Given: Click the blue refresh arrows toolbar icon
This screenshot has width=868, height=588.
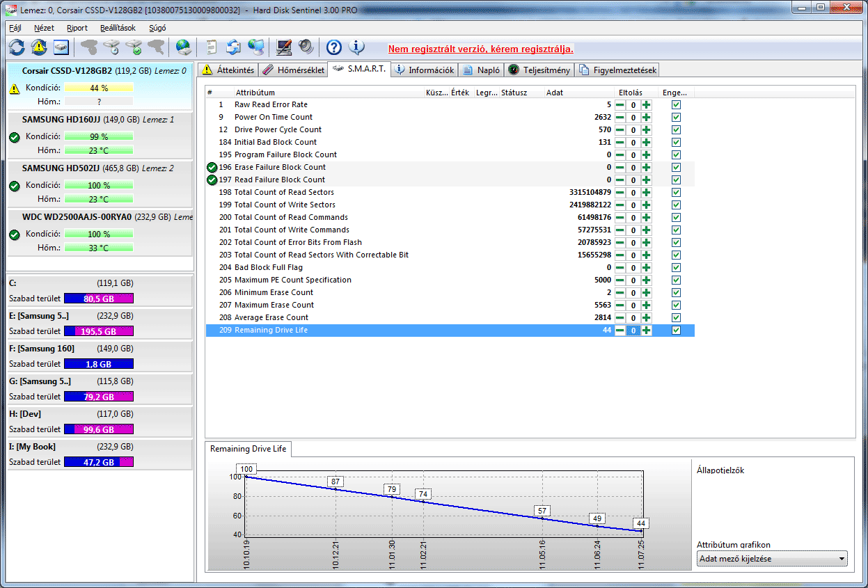Looking at the screenshot, I should (x=17, y=47).
